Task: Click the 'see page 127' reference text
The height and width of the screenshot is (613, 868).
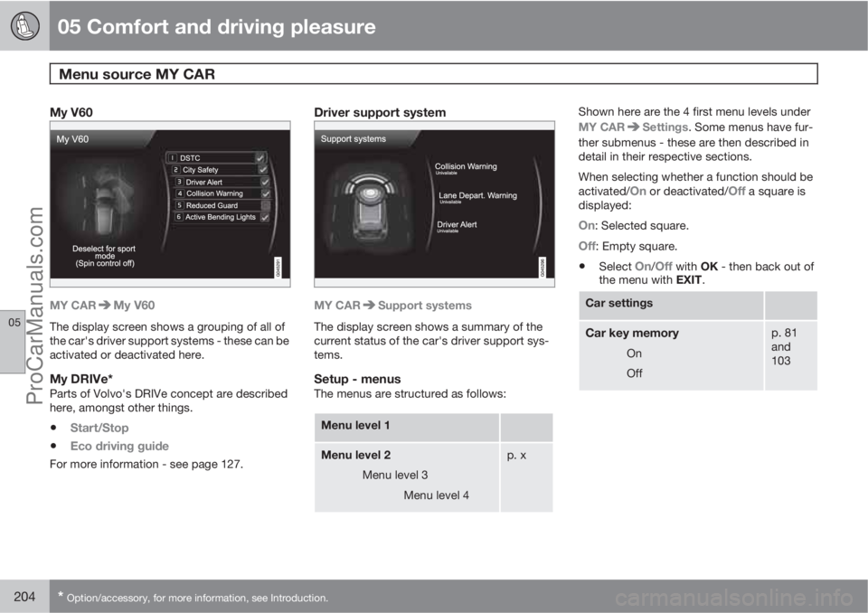Action: click(x=205, y=464)
